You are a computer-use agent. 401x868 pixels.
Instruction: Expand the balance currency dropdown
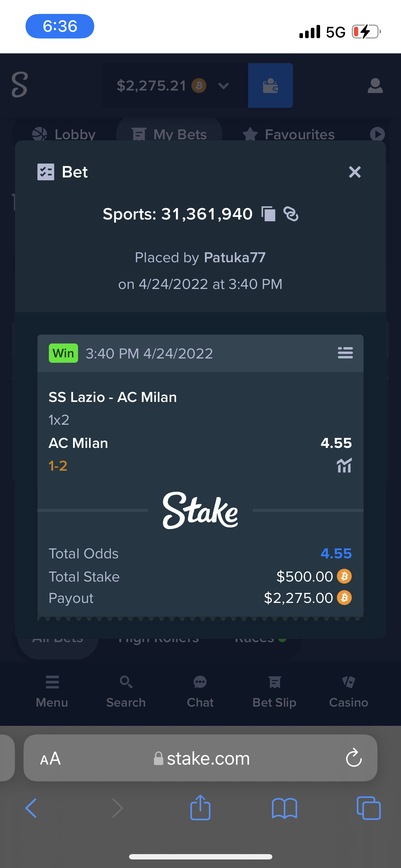coord(223,86)
